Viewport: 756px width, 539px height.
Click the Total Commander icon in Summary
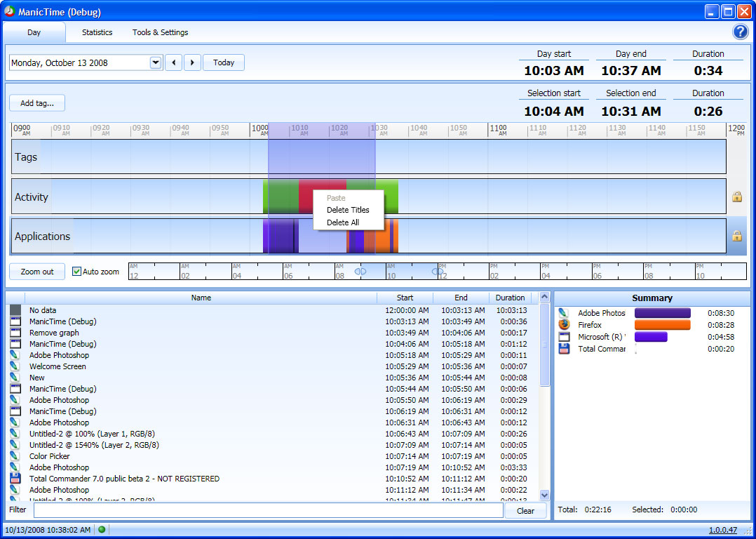coord(564,349)
